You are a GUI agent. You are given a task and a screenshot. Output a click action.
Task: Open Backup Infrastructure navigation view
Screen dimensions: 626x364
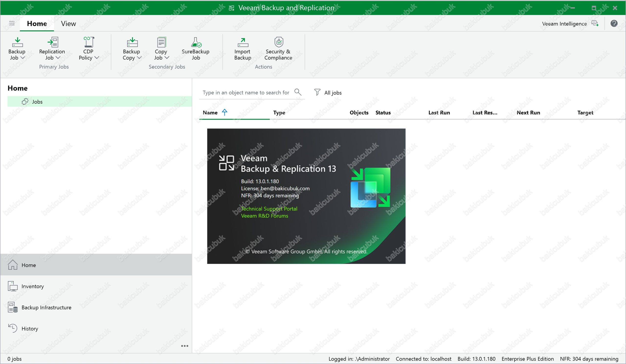(x=46, y=307)
